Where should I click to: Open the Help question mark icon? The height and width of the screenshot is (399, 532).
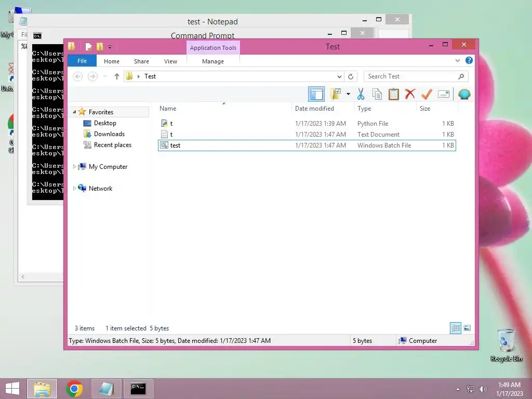tap(469, 60)
